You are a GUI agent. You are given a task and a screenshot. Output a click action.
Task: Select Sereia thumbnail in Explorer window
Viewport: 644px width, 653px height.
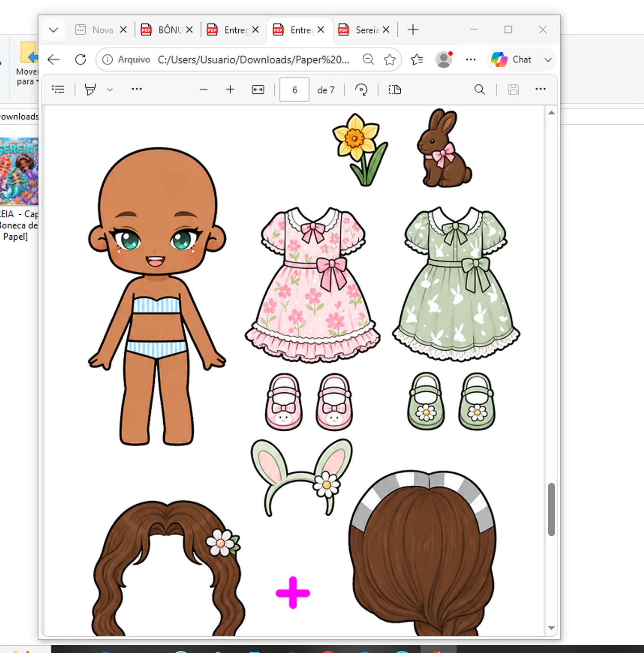pyautogui.click(x=19, y=171)
